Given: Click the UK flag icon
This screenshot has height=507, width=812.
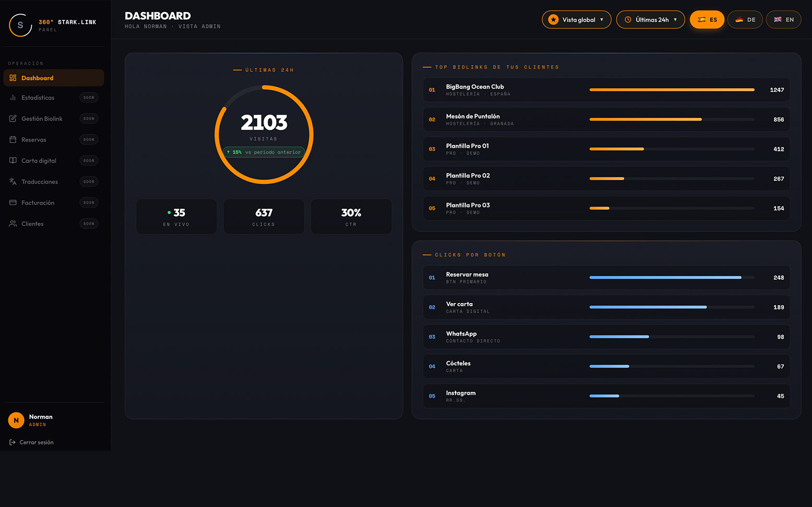Looking at the screenshot, I should pyautogui.click(x=778, y=20).
